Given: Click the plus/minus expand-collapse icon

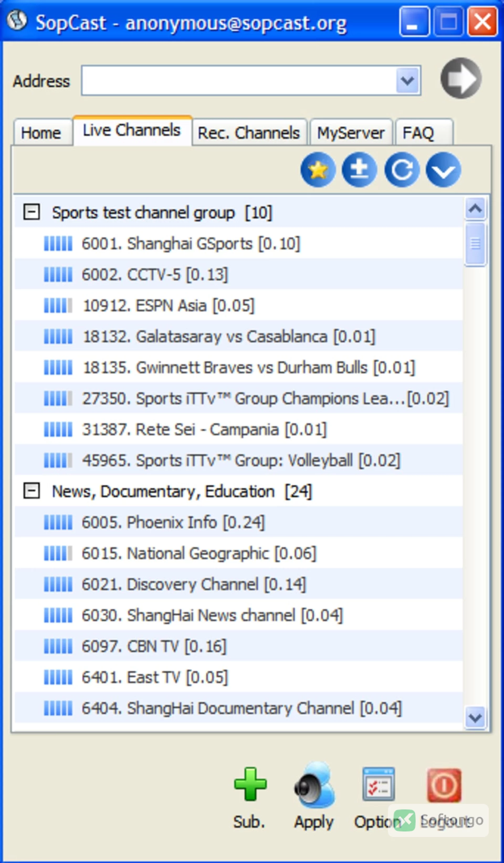Looking at the screenshot, I should point(360,169).
